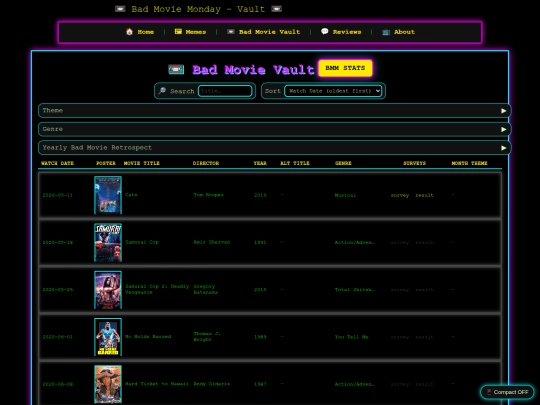Click the genre cell in Samurai Cop 2 row
The height and width of the screenshot is (405, 540).
(354, 290)
